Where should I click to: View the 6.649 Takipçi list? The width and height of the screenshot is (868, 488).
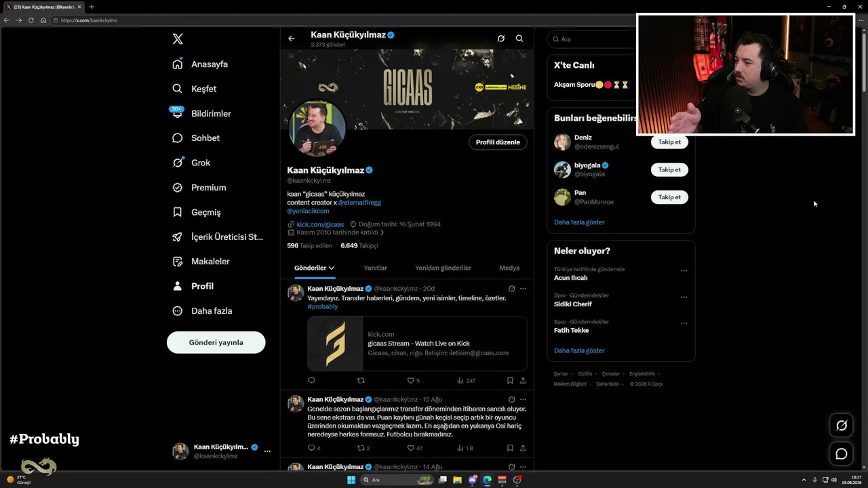[359, 246]
